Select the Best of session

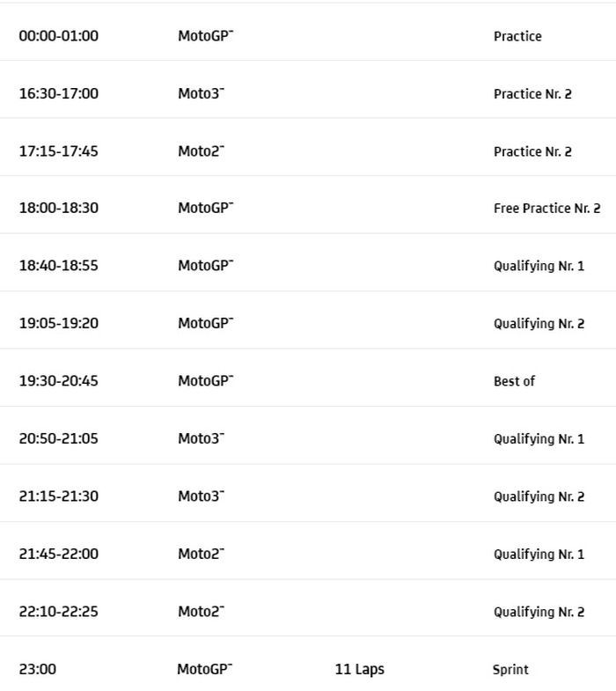[x=514, y=381]
